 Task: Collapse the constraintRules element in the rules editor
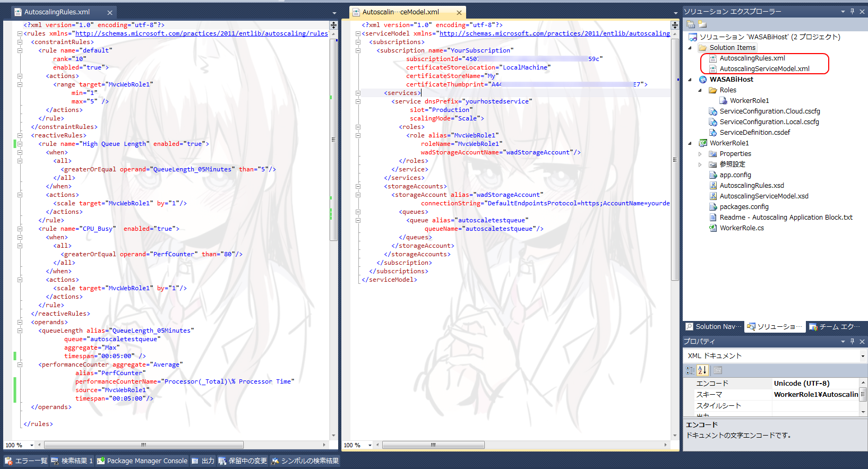20,42
